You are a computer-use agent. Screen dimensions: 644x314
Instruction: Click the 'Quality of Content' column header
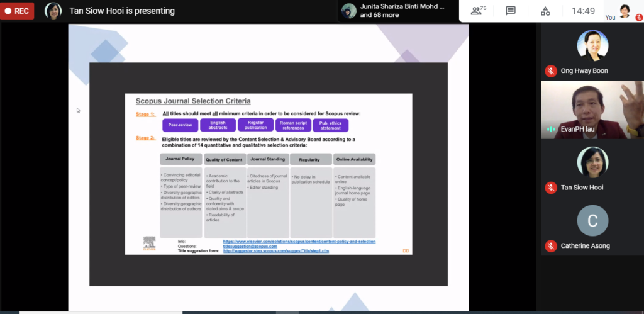[x=225, y=159]
